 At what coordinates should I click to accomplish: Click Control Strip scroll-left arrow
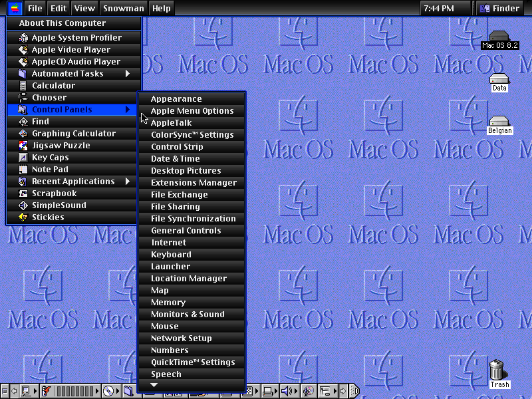click(x=14, y=391)
